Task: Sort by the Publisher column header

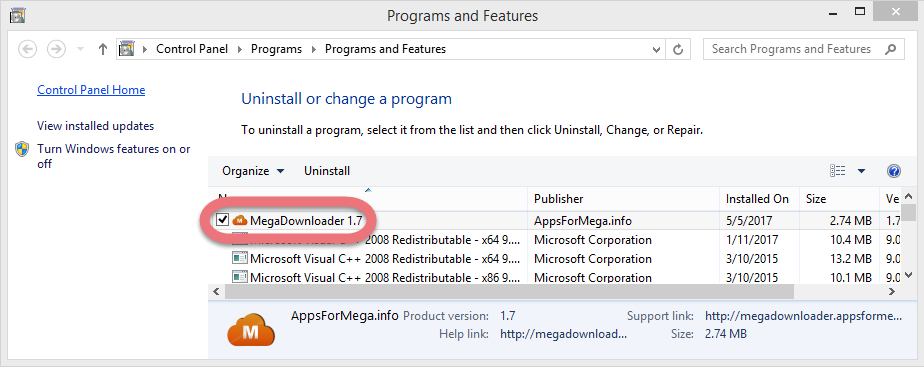Action: pyautogui.click(x=624, y=199)
